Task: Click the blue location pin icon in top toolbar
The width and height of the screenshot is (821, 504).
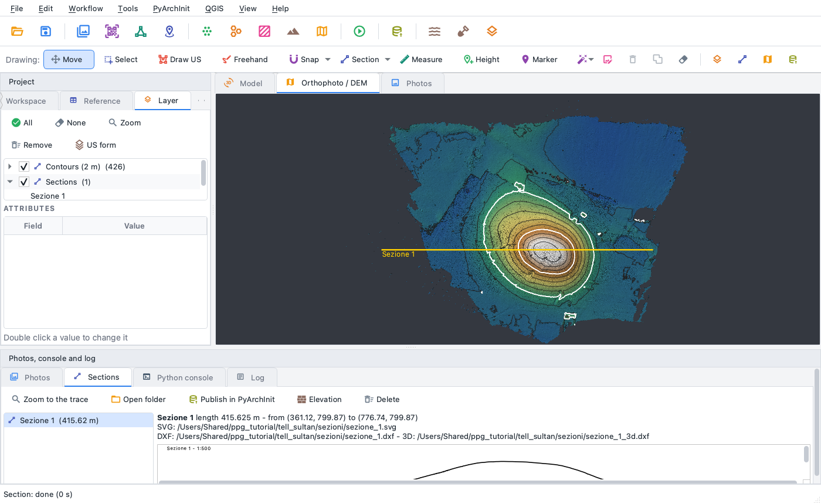Action: pos(169,32)
